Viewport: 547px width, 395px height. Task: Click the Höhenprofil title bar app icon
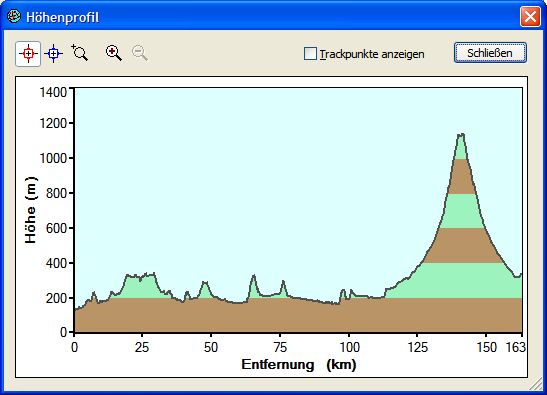14,16
